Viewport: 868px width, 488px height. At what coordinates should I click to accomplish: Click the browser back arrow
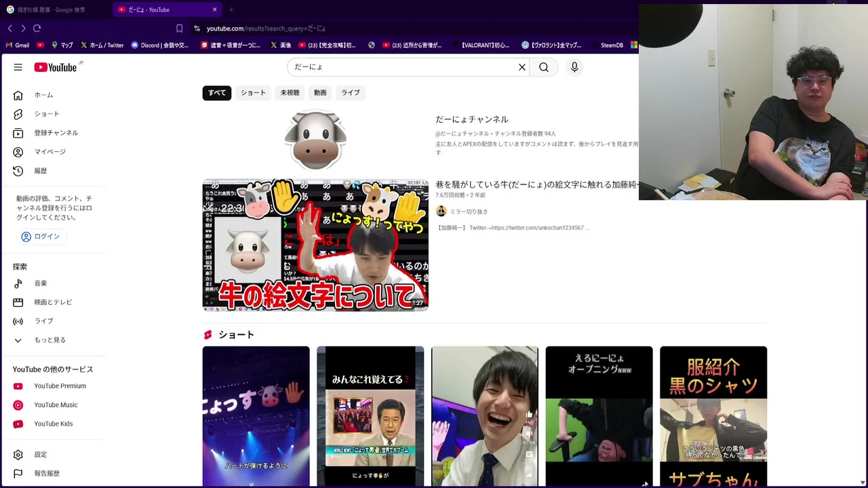(9, 28)
